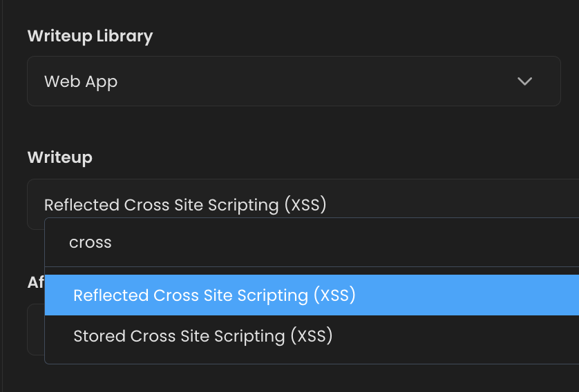Collapse Writeup Library using its down arrow

point(524,81)
